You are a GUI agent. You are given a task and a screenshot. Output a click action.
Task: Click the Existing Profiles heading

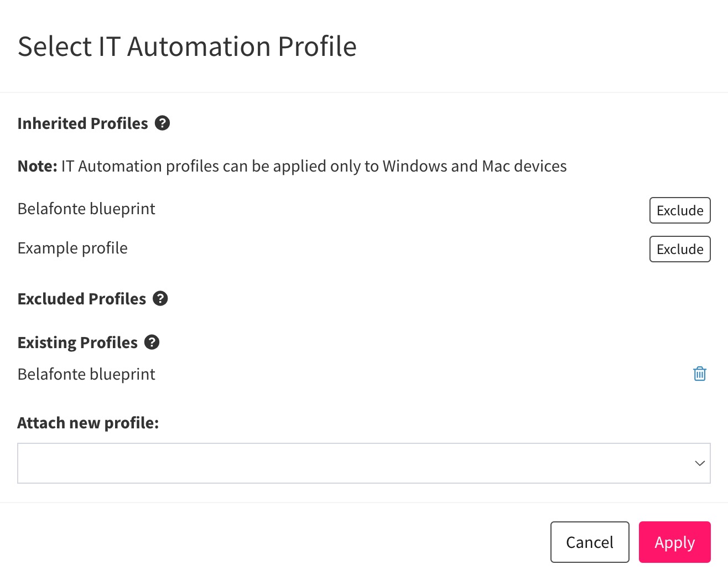(x=77, y=342)
